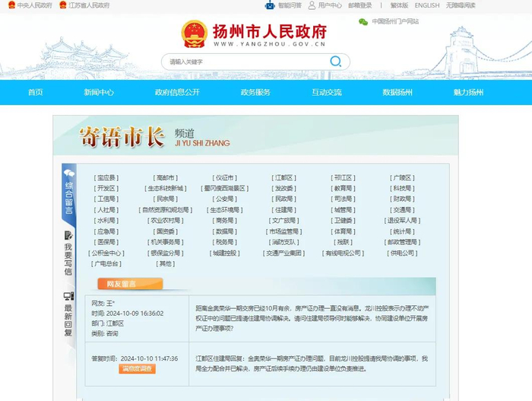This screenshot has height=401, width=532.
Task: Filter messages by 高邮市
Action: tap(165, 178)
